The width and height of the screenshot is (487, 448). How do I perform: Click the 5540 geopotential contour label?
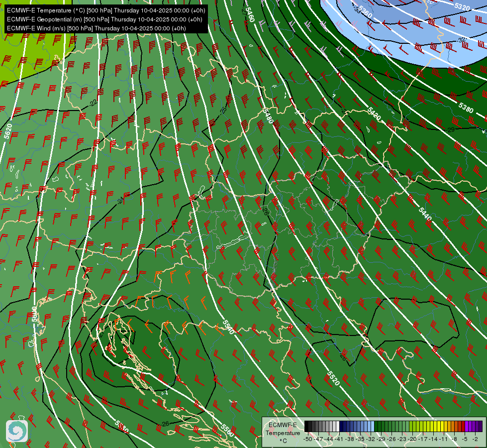click(228, 327)
